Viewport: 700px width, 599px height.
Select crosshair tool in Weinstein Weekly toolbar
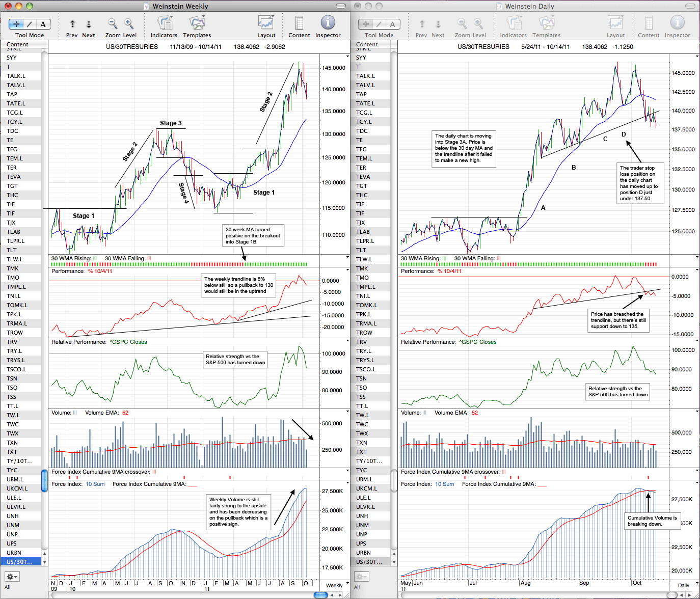[x=16, y=24]
